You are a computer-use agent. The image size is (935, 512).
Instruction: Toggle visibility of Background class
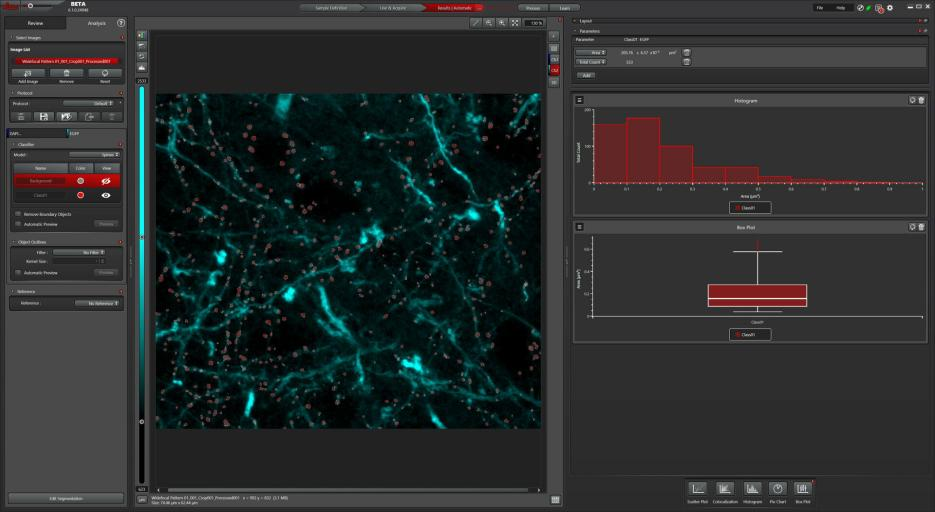pyautogui.click(x=106, y=181)
